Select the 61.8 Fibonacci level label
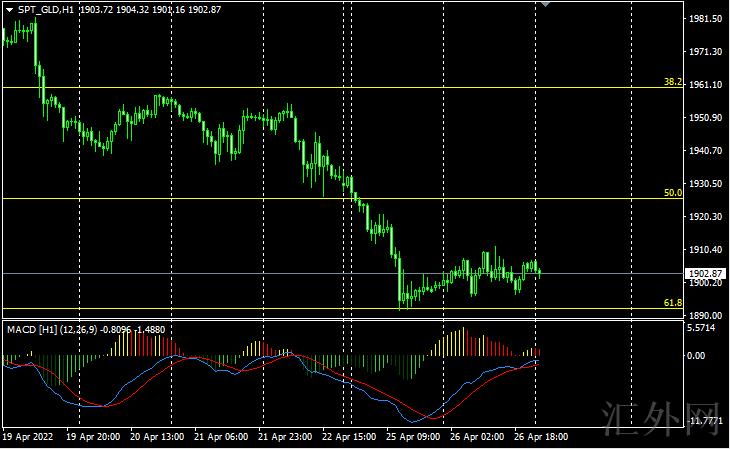730x449 pixels. pos(673,302)
